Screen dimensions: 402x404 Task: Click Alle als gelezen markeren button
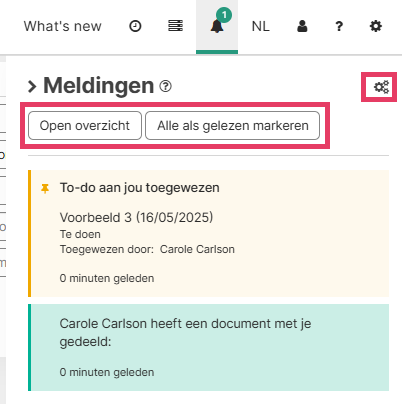click(x=233, y=126)
